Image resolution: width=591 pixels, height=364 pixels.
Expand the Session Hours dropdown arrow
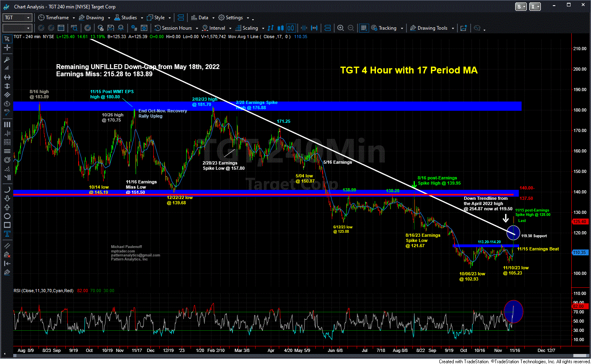coord(197,28)
